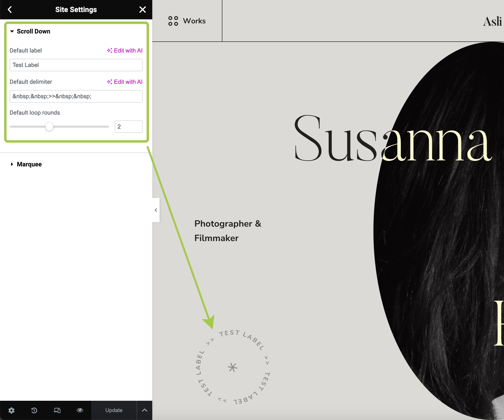
Task: Open the revision History icon
Action: 34,410
